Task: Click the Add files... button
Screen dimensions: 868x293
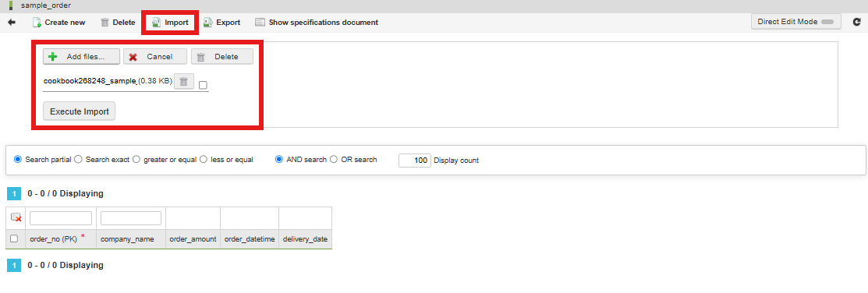Action: pyautogui.click(x=81, y=56)
